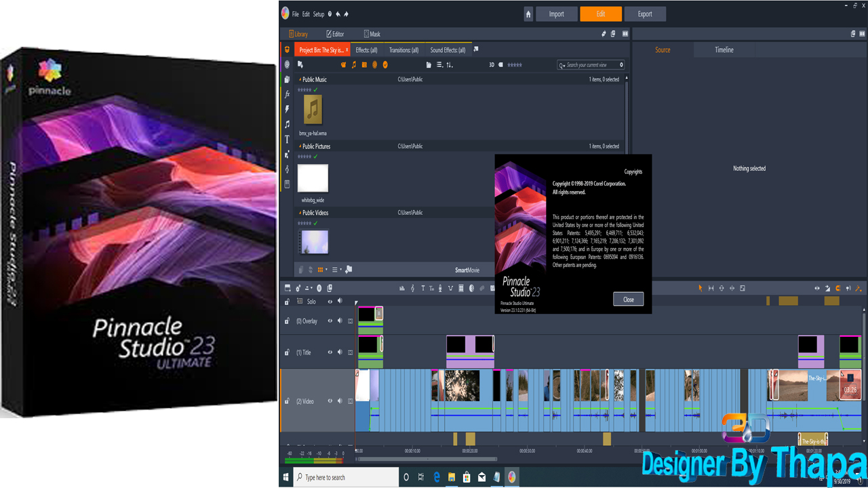Open the Effects: (all) tab
868x488 pixels.
[366, 50]
